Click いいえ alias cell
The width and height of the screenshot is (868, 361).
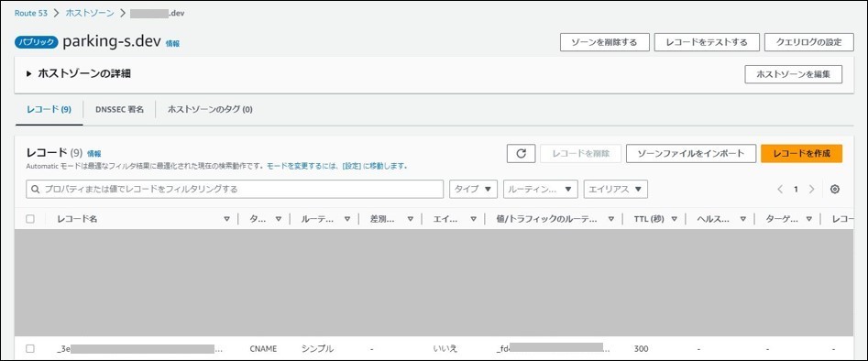[x=445, y=349]
